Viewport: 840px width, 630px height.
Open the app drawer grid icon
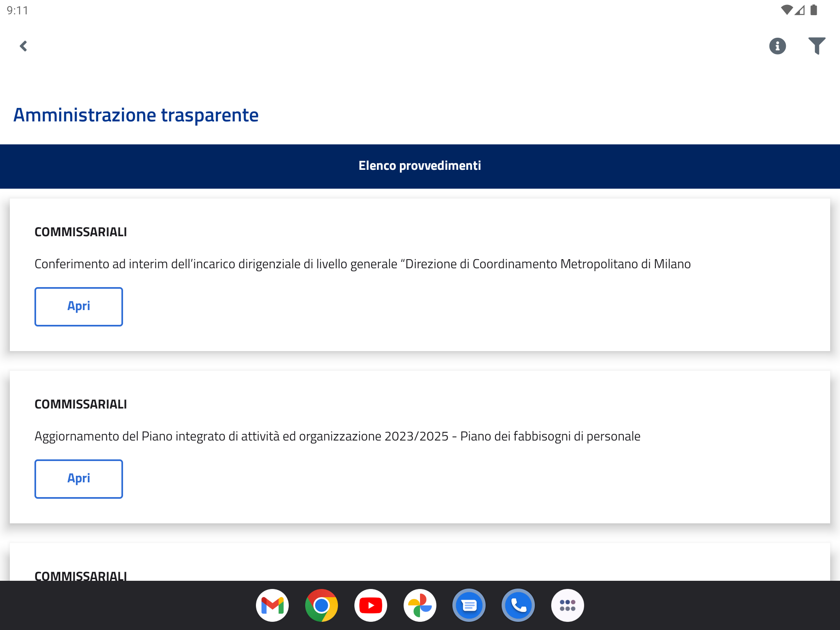(568, 605)
